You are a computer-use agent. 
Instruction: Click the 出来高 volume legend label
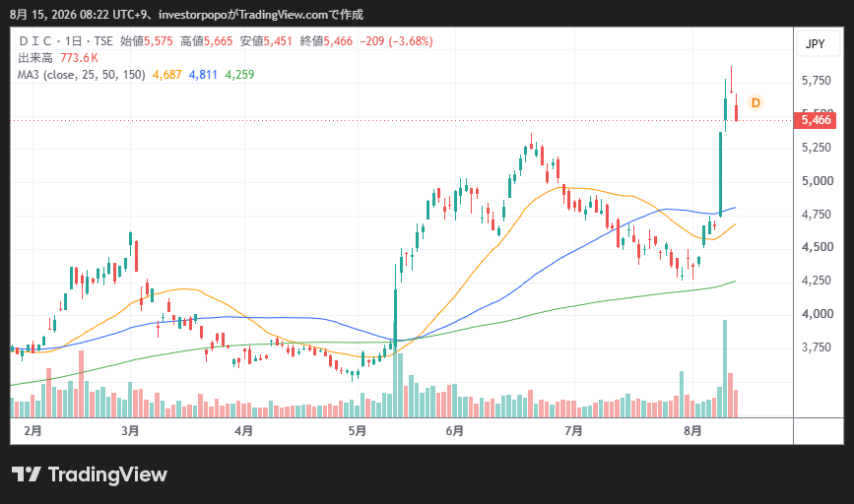pyautogui.click(x=35, y=58)
